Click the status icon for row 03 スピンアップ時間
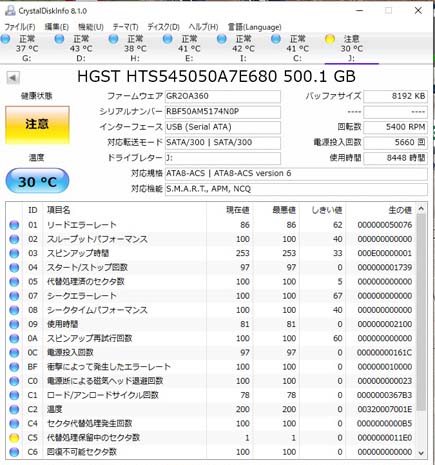 [x=14, y=253]
